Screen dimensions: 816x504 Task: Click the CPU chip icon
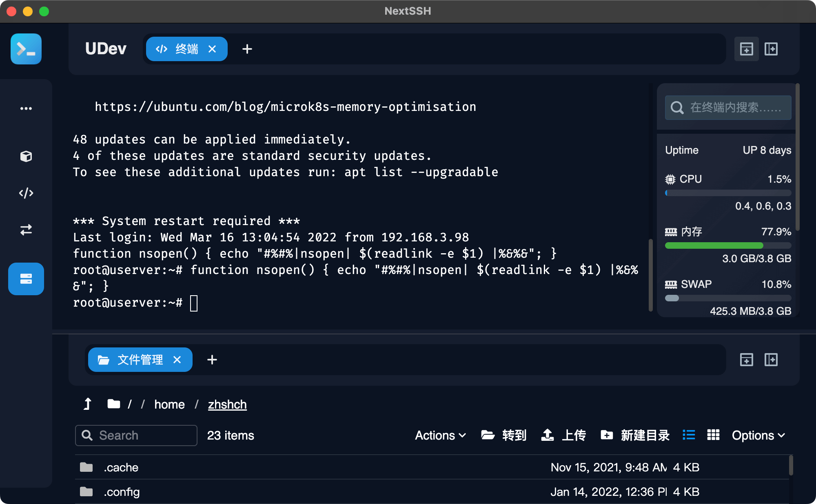click(x=670, y=179)
